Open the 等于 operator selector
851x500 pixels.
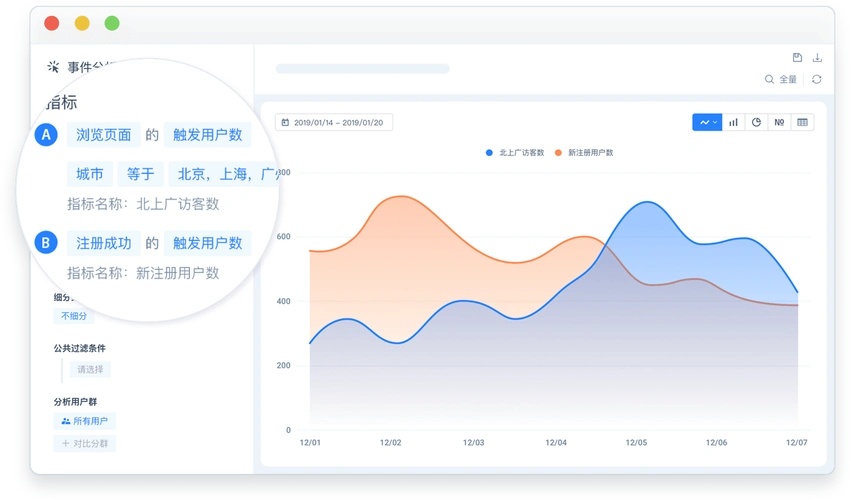click(x=140, y=174)
